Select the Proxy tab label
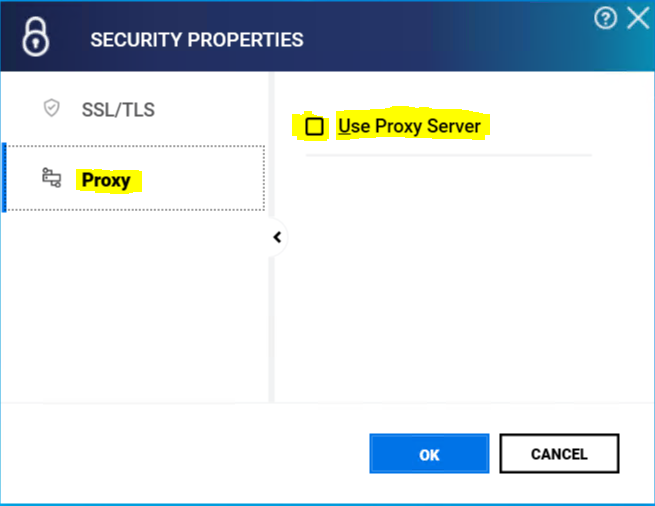This screenshot has height=506, width=655. pyautogui.click(x=106, y=181)
